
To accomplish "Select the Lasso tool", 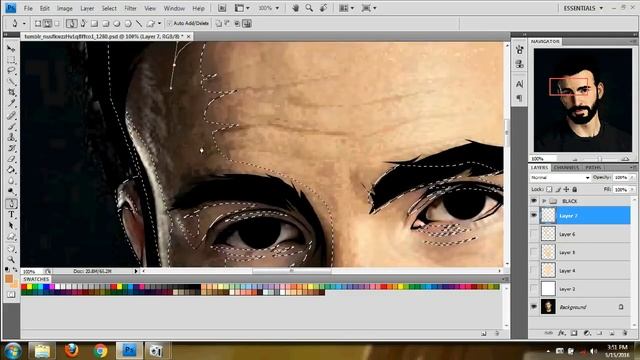I will click(x=11, y=71).
